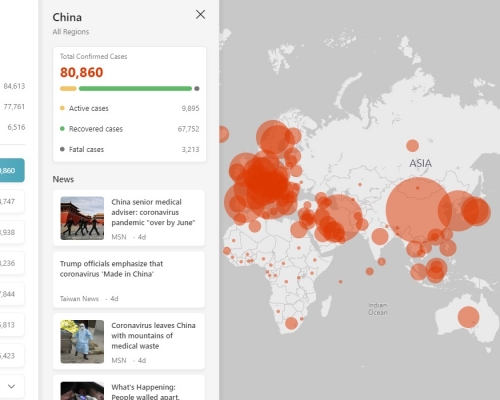Select list row ending in 747
The height and width of the screenshot is (400, 500).
click(x=12, y=201)
